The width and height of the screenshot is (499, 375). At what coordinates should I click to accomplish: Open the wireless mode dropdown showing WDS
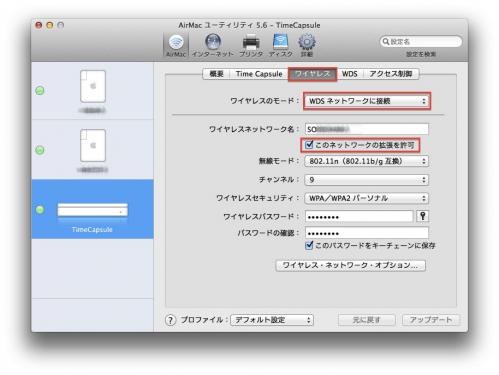tap(367, 101)
